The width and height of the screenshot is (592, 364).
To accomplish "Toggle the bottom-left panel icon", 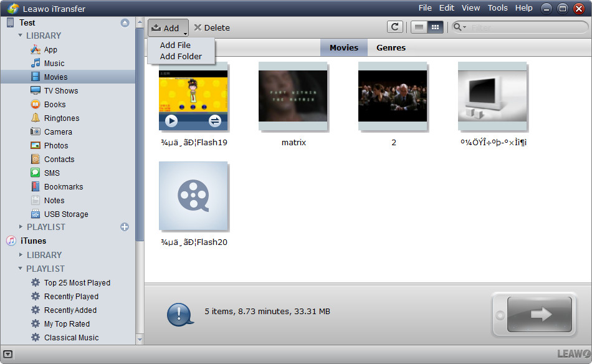I will pyautogui.click(x=8, y=354).
